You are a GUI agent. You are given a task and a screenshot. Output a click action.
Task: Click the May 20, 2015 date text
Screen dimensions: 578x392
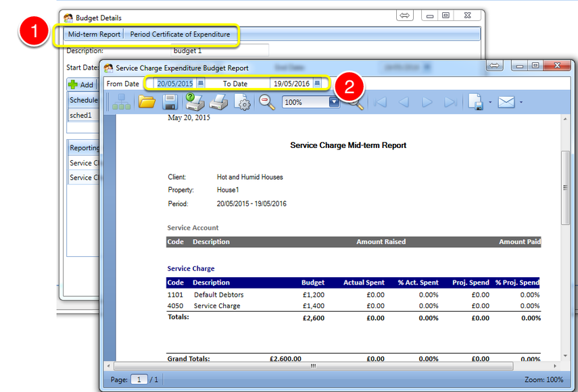point(189,118)
